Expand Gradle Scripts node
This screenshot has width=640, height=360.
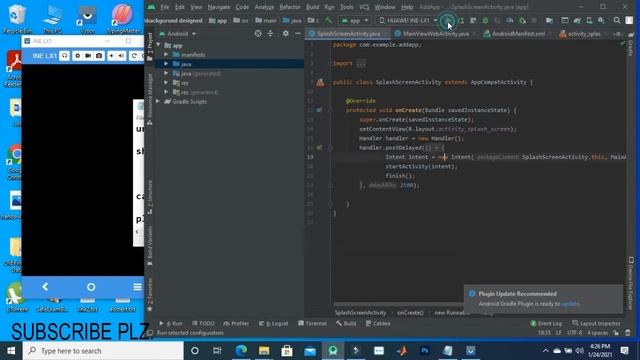[x=158, y=102]
